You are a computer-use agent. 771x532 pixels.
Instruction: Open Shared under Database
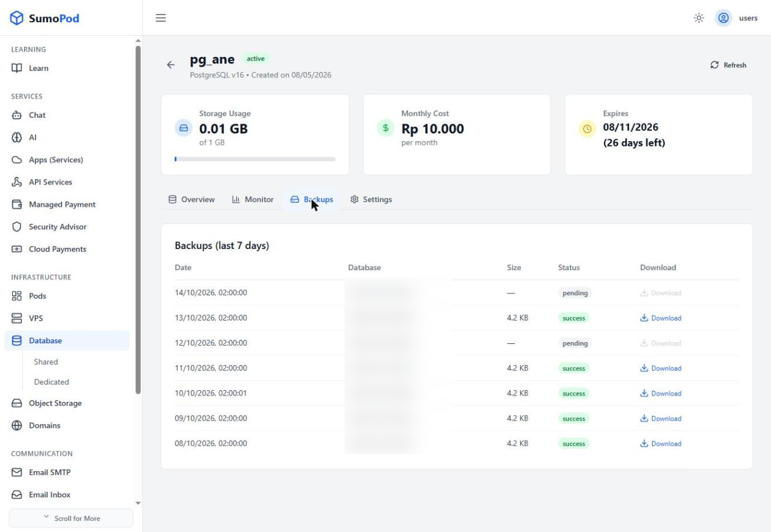(x=46, y=362)
